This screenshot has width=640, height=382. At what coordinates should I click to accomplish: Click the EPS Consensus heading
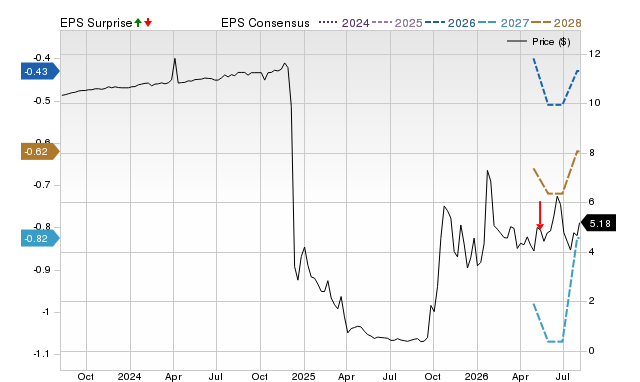(x=265, y=23)
